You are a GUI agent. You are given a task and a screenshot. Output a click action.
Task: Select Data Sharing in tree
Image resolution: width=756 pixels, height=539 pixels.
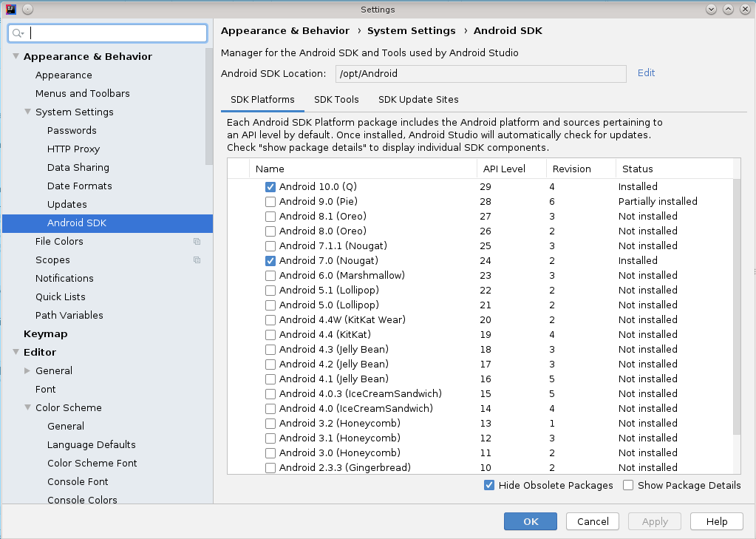78,167
